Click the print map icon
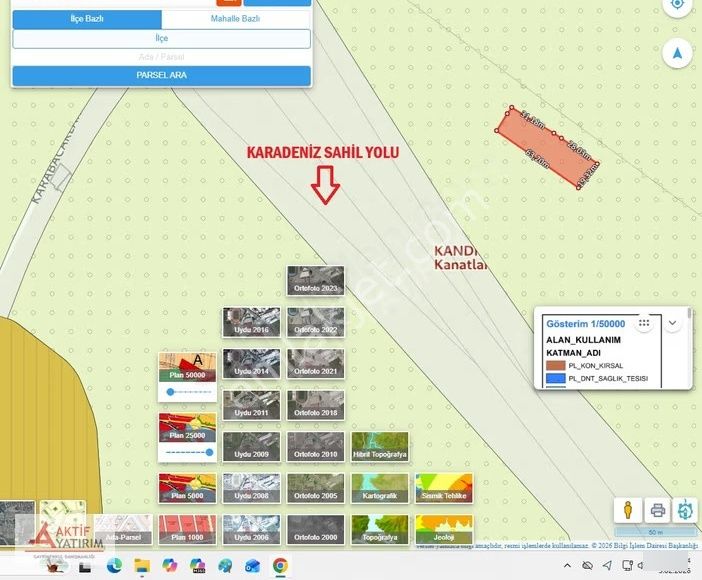 click(x=657, y=510)
